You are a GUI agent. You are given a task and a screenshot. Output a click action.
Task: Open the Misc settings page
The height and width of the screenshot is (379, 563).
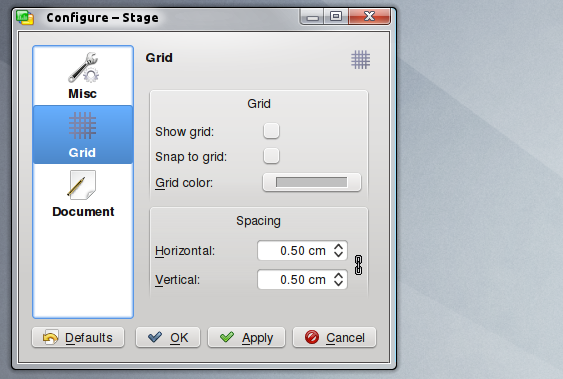(x=83, y=76)
